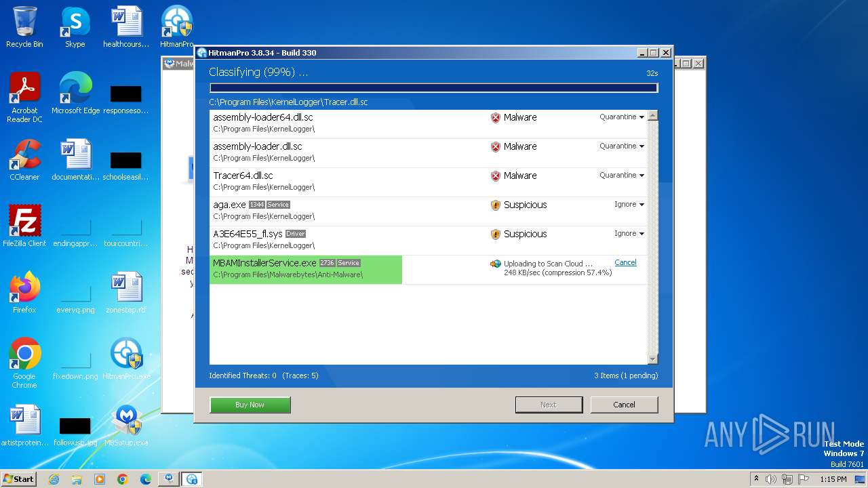Open the documentati Word file icon

(x=75, y=160)
